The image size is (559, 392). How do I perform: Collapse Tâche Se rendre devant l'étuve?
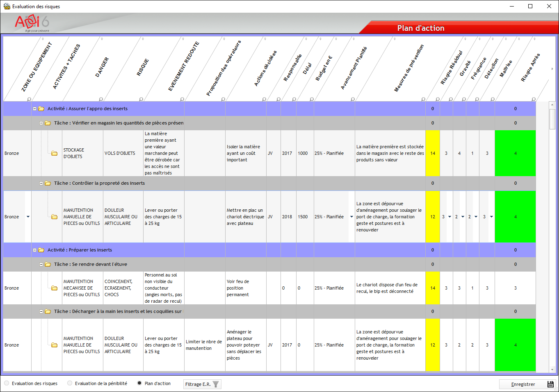pyautogui.click(x=41, y=265)
